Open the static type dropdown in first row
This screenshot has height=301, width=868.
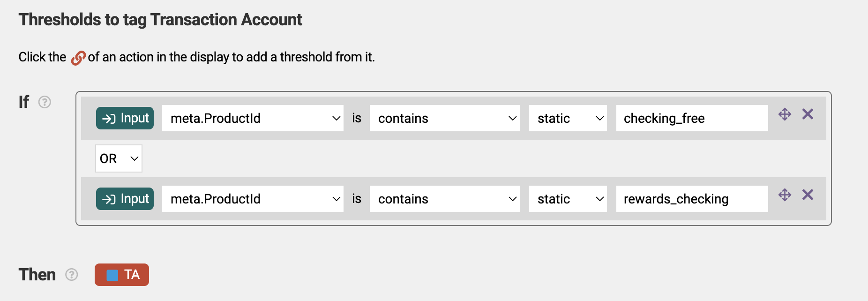click(x=568, y=118)
